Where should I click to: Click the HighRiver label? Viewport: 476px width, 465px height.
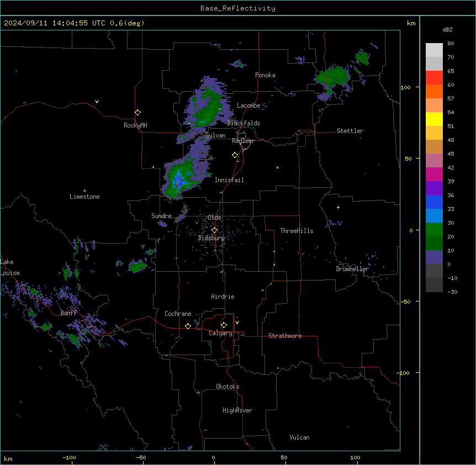tap(237, 410)
